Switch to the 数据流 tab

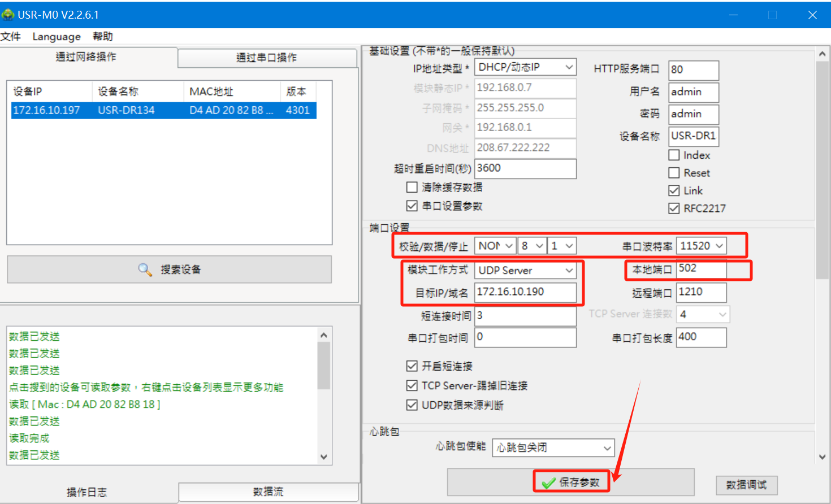[269, 492]
